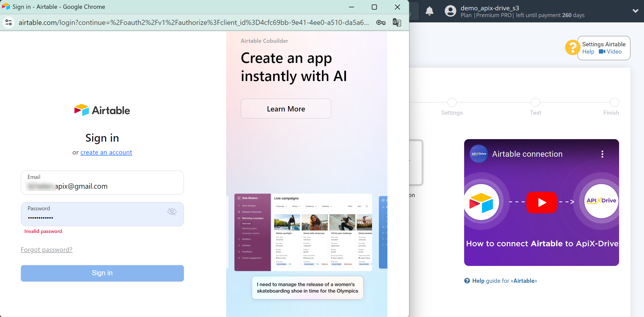Image resolution: width=644 pixels, height=317 pixels.
Task: Click the demo_apix-drive_s3 account name
Action: pyautogui.click(x=490, y=8)
